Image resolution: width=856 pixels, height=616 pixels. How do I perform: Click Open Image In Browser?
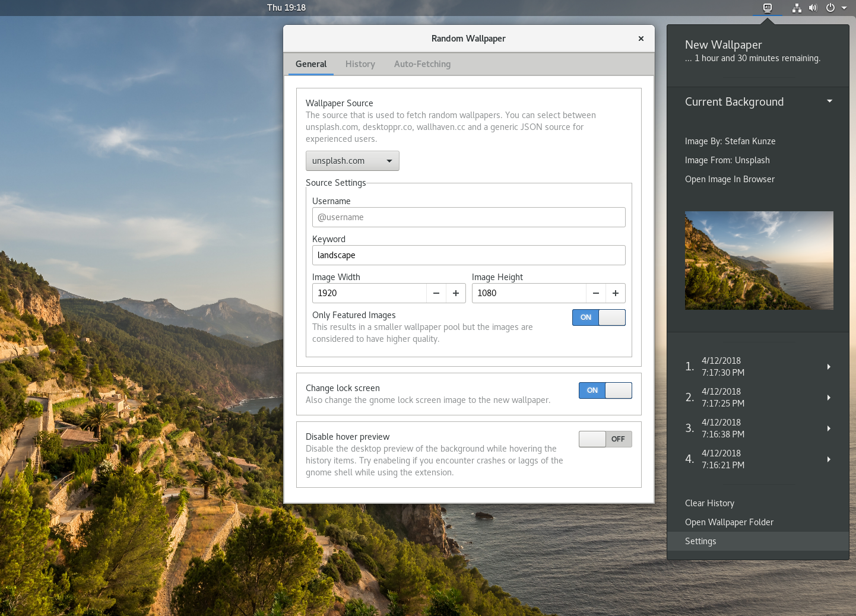(730, 179)
